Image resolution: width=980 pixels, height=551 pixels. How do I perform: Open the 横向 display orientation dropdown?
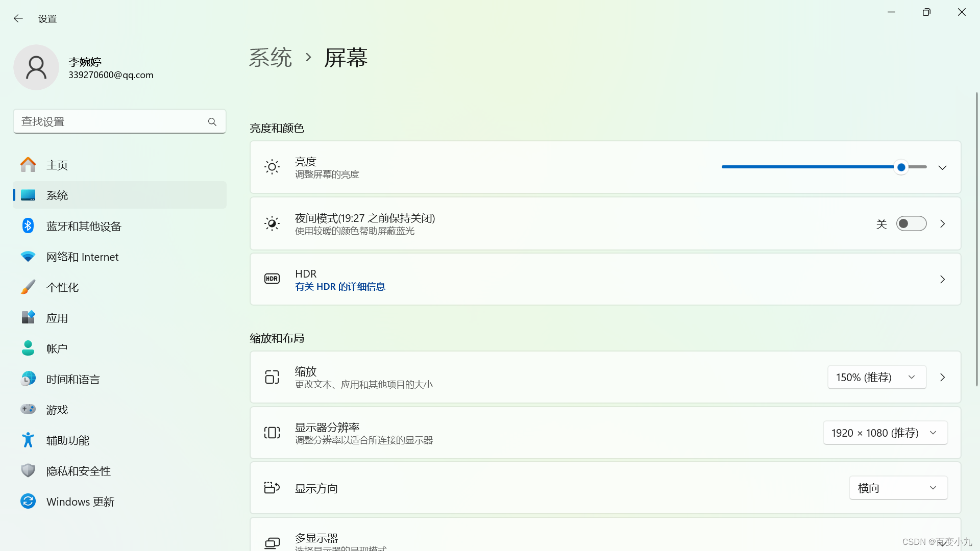tap(898, 487)
